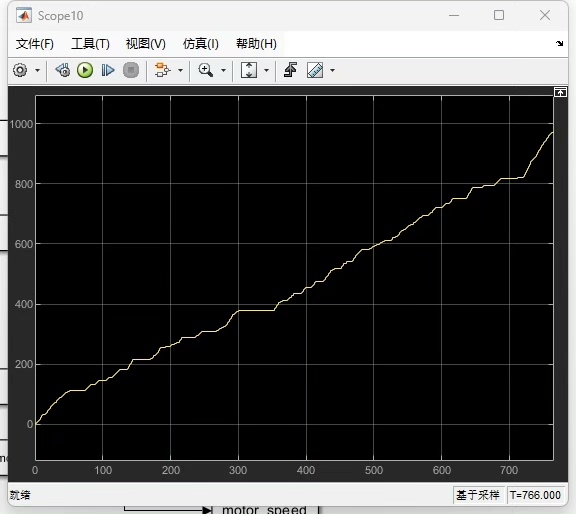Click the MATLAB logo icon in the Scope10 title bar

click(x=24, y=16)
